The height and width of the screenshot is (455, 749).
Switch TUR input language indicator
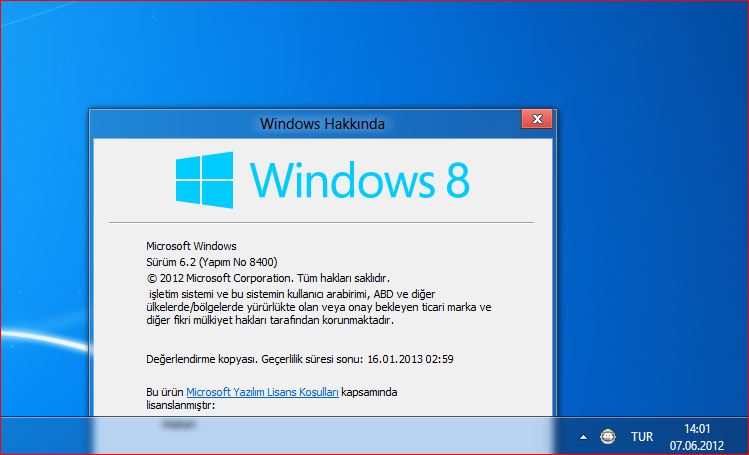(642, 436)
